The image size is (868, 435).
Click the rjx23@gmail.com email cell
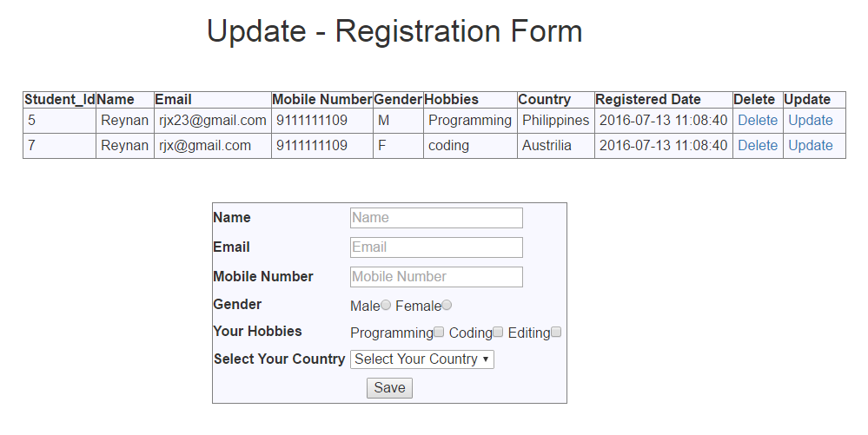[213, 121]
